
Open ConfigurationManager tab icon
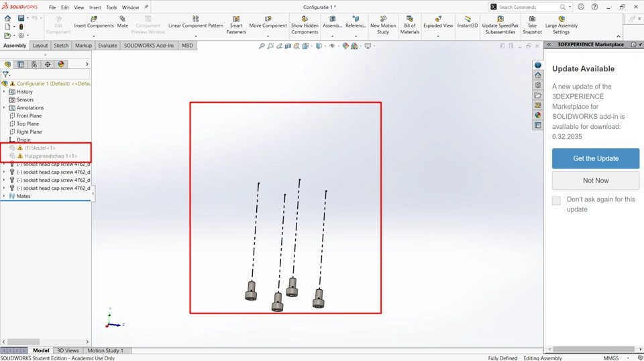pyautogui.click(x=34, y=64)
